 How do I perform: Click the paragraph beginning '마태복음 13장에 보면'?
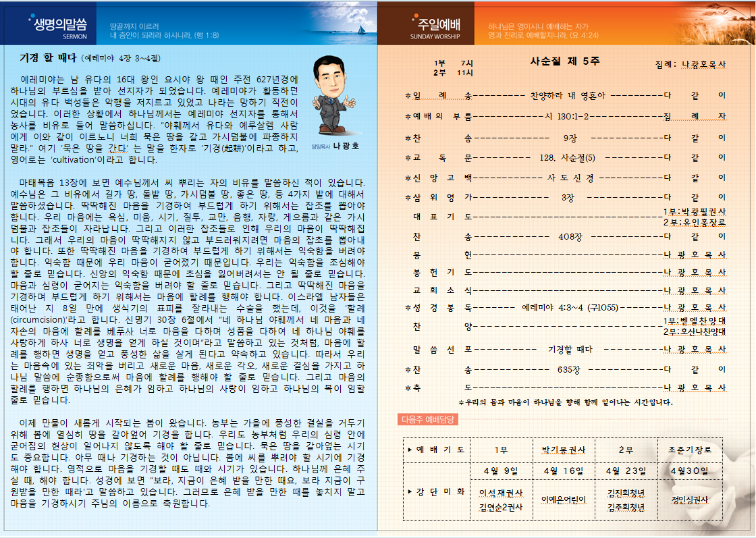click(188, 291)
